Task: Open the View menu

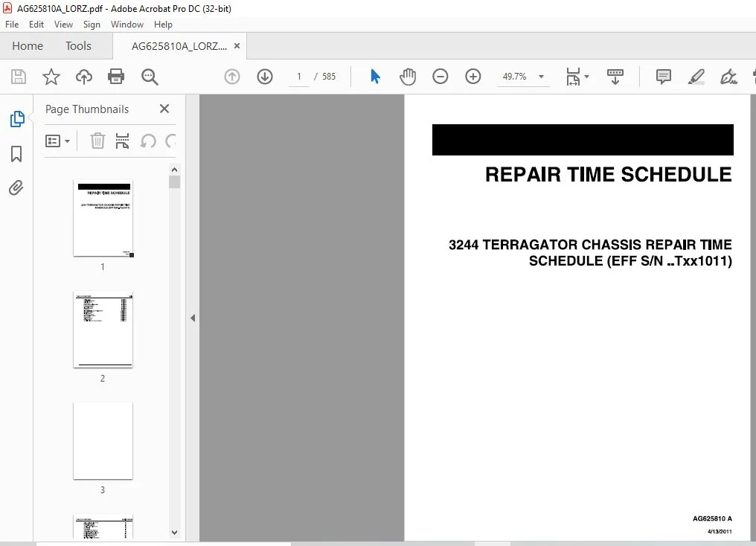Action: [x=63, y=25]
